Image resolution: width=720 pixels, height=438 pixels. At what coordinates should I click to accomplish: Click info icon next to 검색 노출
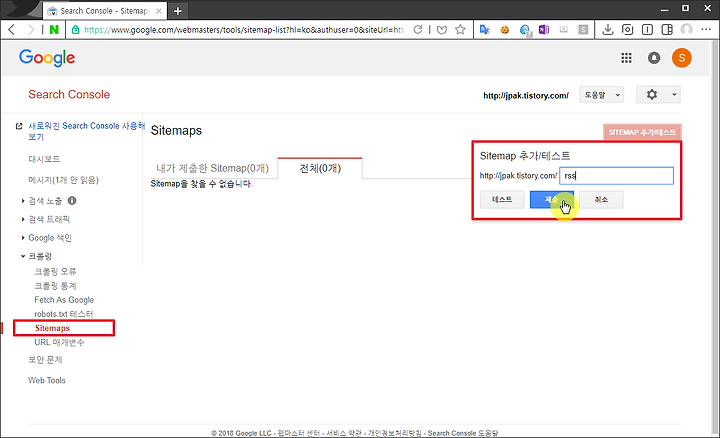tap(72, 201)
